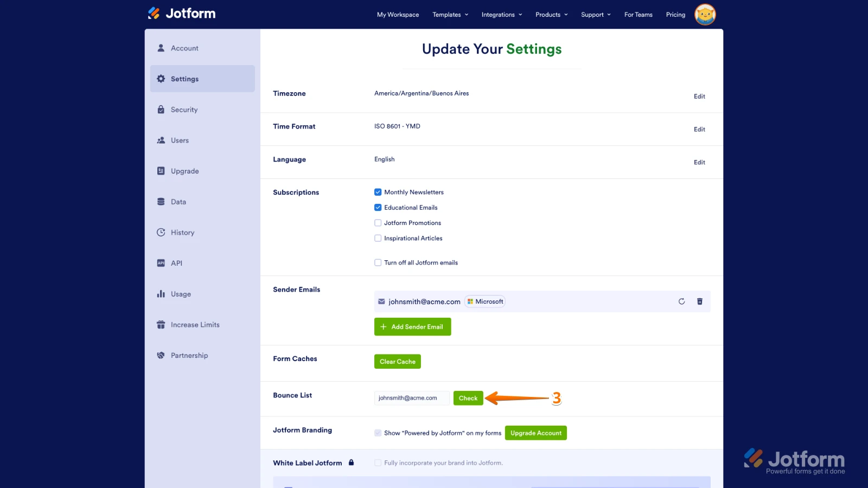
Task: Click the Partnership handshake icon
Action: click(x=161, y=355)
